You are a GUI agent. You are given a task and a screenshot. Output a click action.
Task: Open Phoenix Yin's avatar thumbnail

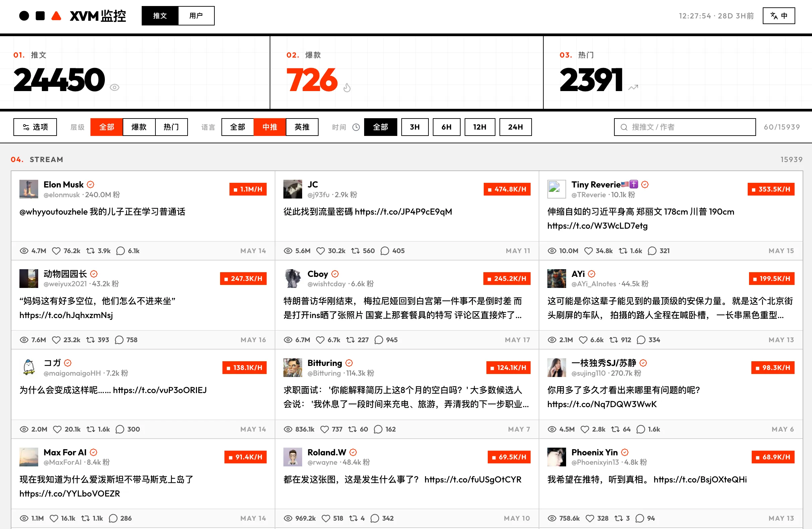556,457
